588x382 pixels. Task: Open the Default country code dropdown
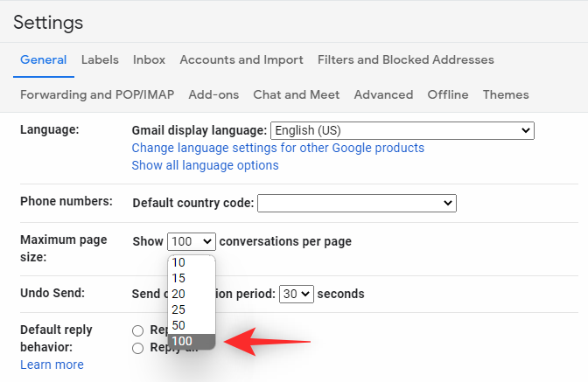(356, 203)
